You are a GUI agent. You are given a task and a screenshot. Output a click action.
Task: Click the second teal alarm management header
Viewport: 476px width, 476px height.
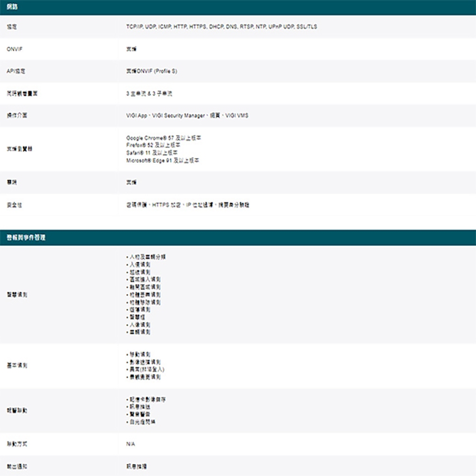238,238
